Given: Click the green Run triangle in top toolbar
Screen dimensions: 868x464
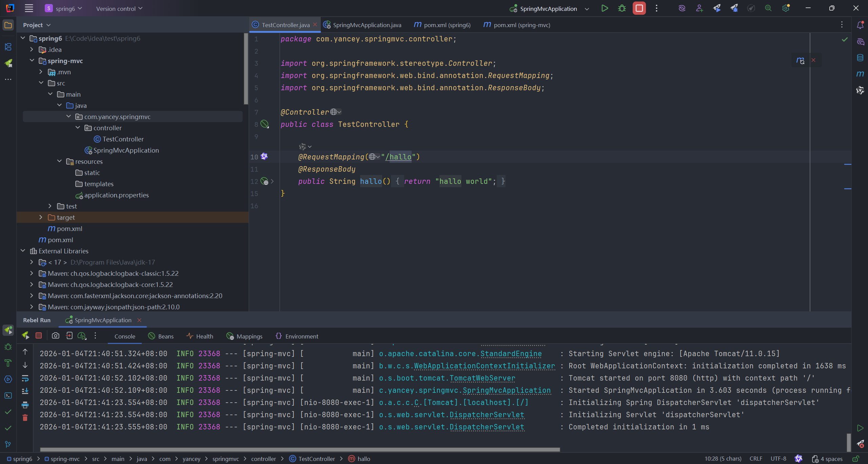Looking at the screenshot, I should coord(605,8).
